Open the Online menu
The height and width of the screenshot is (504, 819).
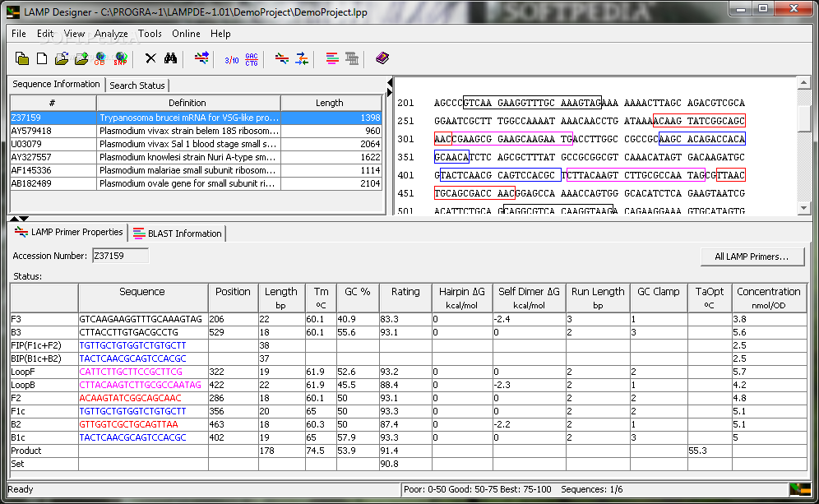186,34
